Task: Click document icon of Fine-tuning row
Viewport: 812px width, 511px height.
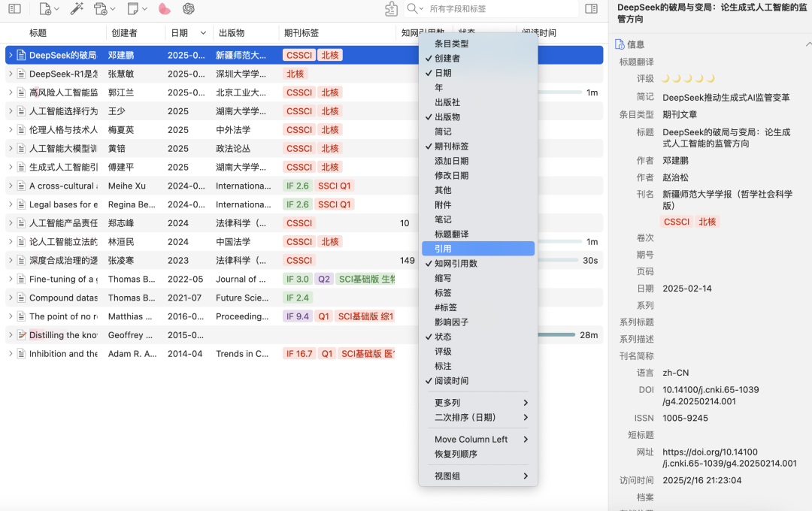Action: 21,279
